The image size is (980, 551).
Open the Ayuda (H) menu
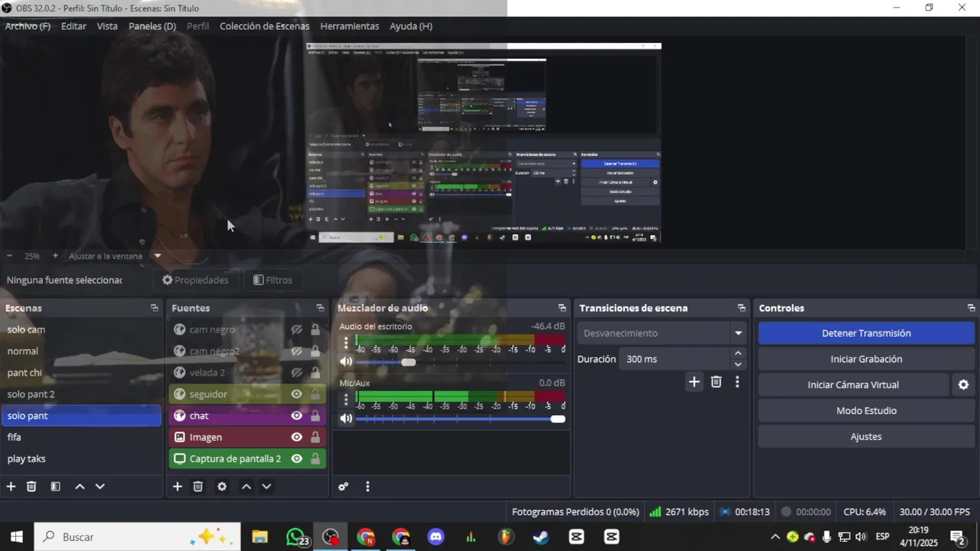(411, 26)
